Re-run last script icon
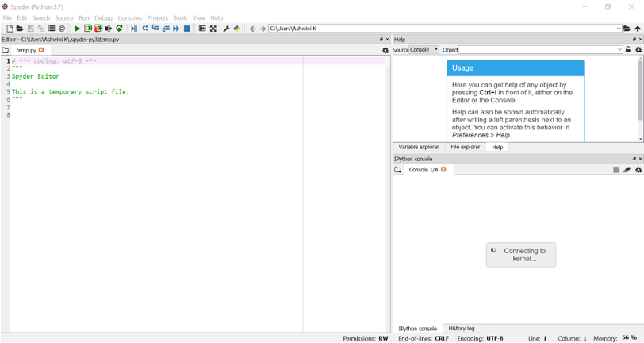644x343 pixels. [x=119, y=29]
